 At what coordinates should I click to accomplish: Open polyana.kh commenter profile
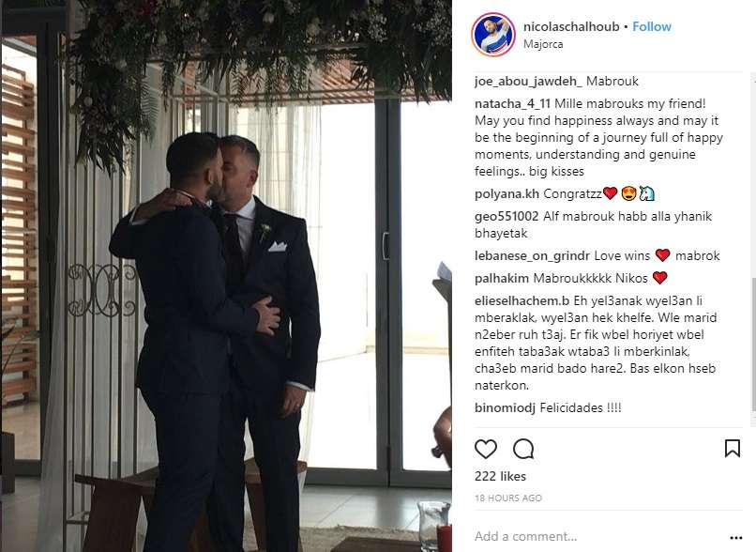(507, 194)
